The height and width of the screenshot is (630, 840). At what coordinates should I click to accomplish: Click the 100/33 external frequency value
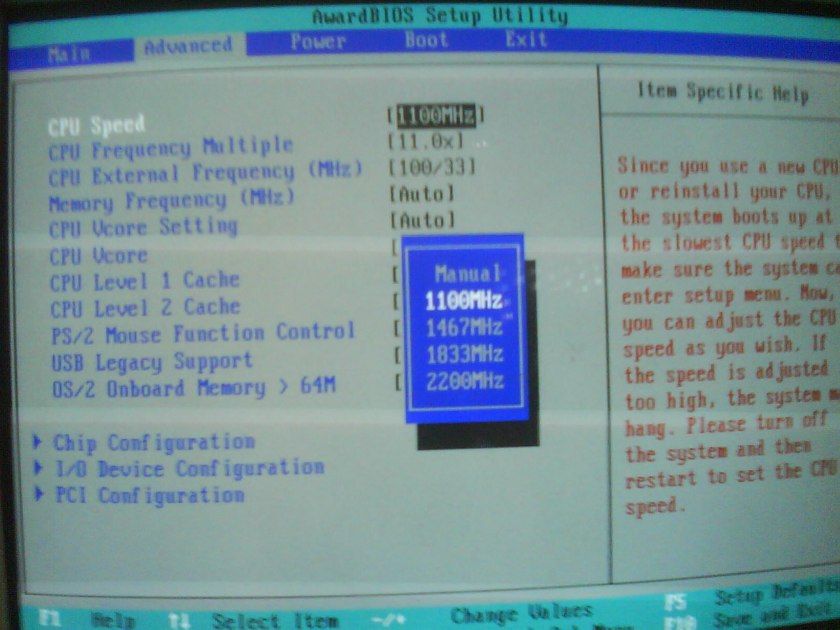click(432, 167)
